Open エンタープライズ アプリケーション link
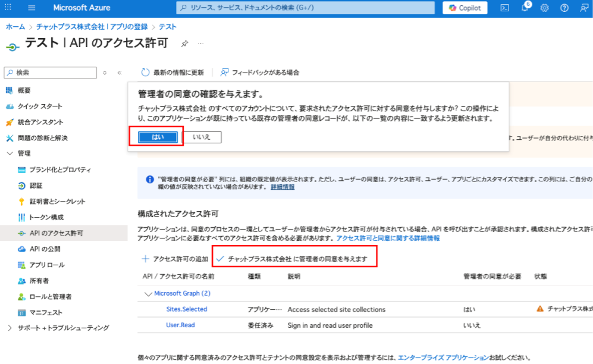Viewport: 593px width, 364px height. [444, 357]
